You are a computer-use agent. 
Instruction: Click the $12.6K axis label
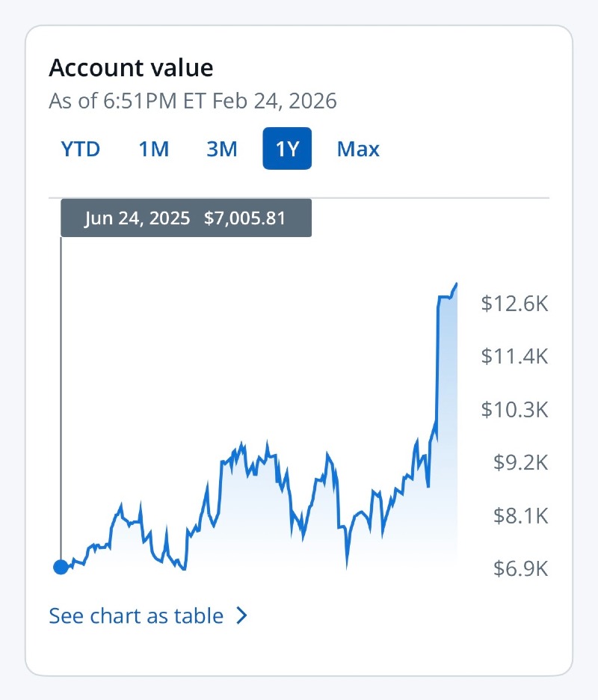pyautogui.click(x=514, y=304)
